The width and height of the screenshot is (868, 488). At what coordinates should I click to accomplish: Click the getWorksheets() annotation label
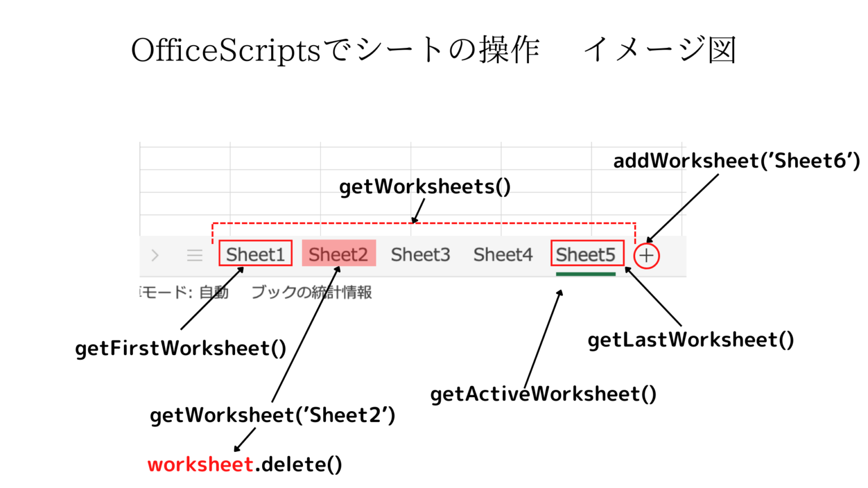point(424,186)
